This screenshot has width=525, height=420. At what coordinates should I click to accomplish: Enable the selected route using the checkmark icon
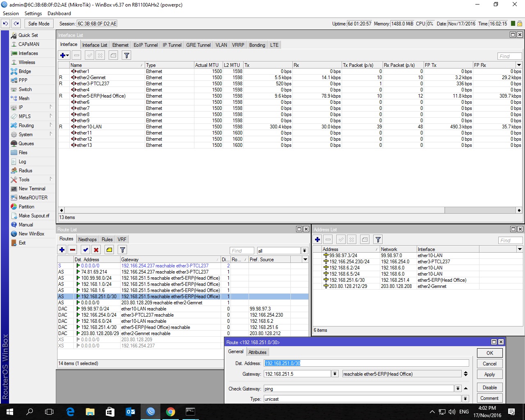coord(86,249)
